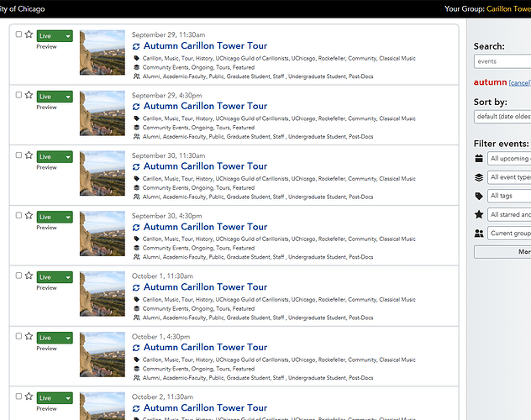Preview the September 29, 11:30am event
Viewport: 531px width, 420px height.
tap(47, 47)
